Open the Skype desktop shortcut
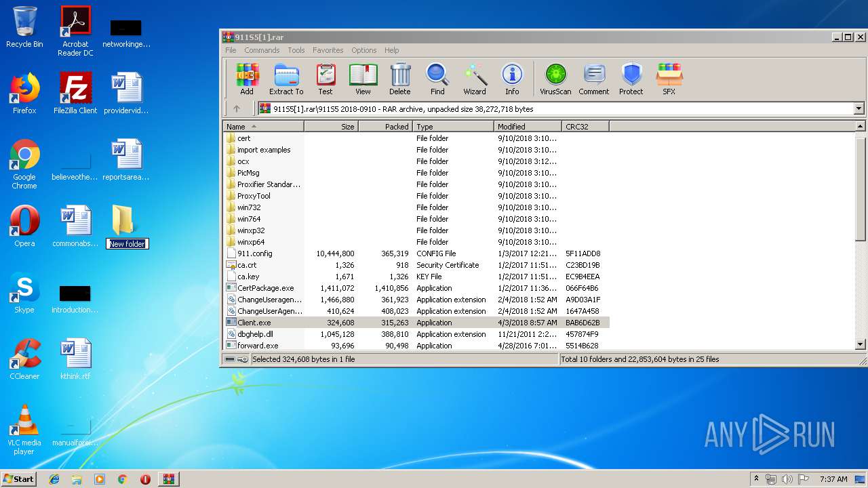This screenshot has width=868, height=488. [24, 293]
